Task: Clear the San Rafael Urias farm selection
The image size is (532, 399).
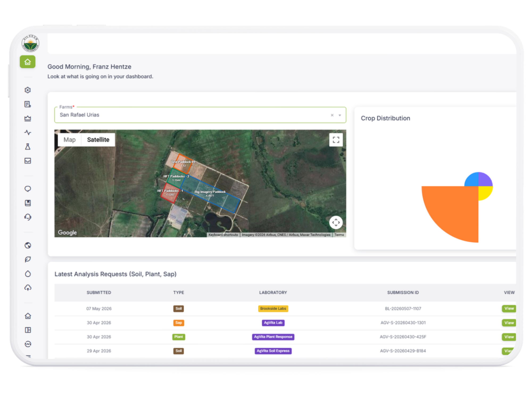Action: click(332, 115)
